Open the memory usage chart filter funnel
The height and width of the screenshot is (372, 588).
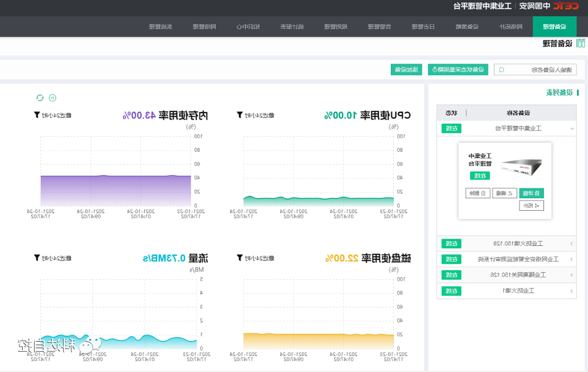click(37, 115)
